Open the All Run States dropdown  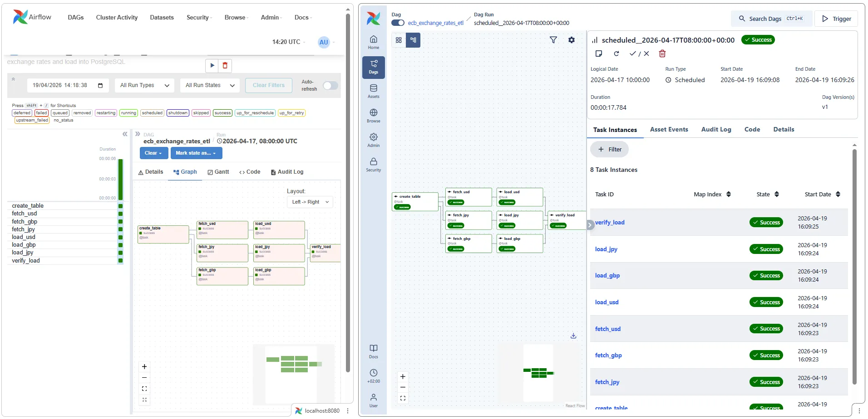coord(209,85)
